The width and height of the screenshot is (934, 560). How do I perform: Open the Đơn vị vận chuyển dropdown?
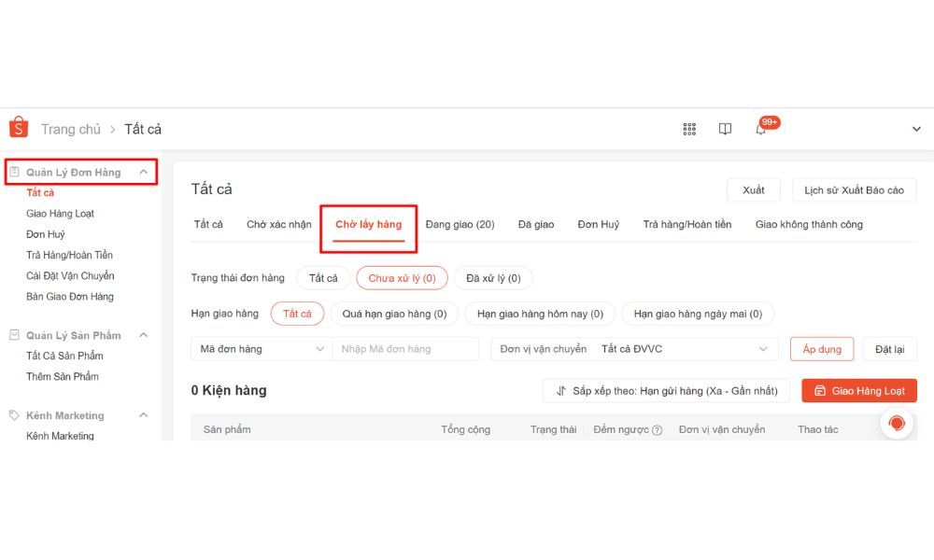coord(634,349)
